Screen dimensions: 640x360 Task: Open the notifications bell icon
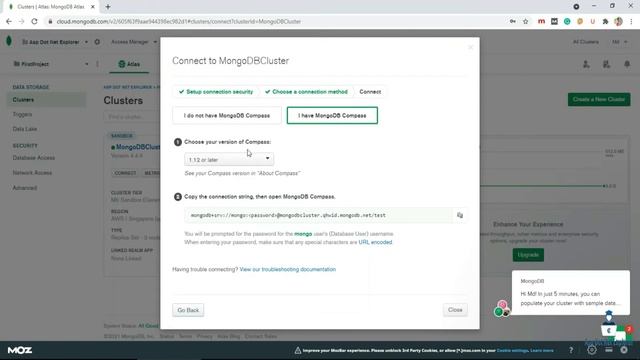pos(627,64)
